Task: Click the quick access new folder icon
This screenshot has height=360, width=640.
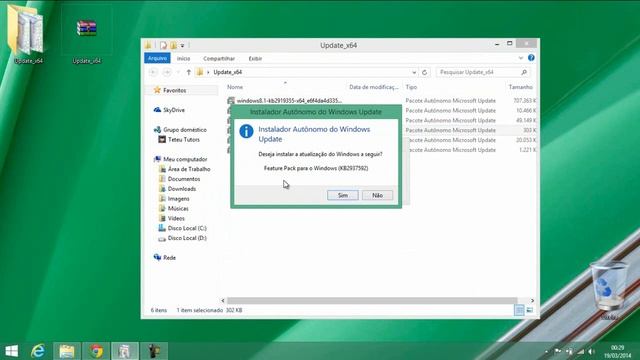Action: click(x=173, y=45)
